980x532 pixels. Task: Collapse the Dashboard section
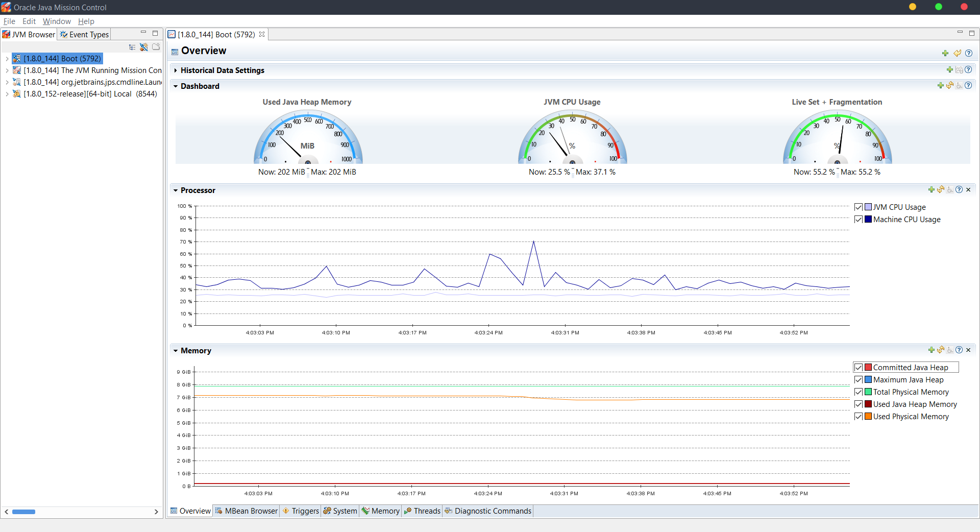tap(176, 86)
